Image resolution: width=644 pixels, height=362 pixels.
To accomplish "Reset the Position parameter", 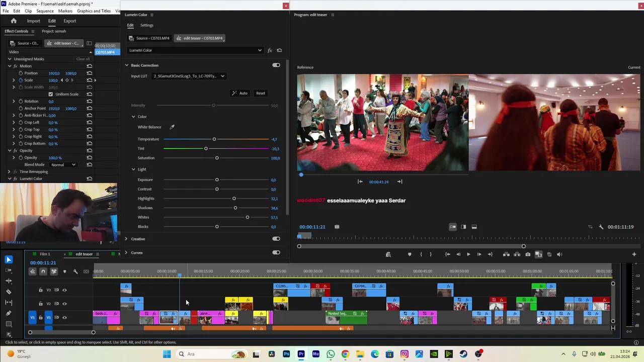I will [x=89, y=73].
